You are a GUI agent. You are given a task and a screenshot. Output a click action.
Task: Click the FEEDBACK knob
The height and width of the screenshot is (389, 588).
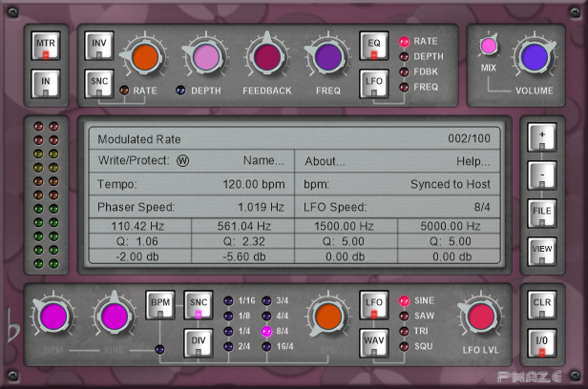(x=266, y=57)
